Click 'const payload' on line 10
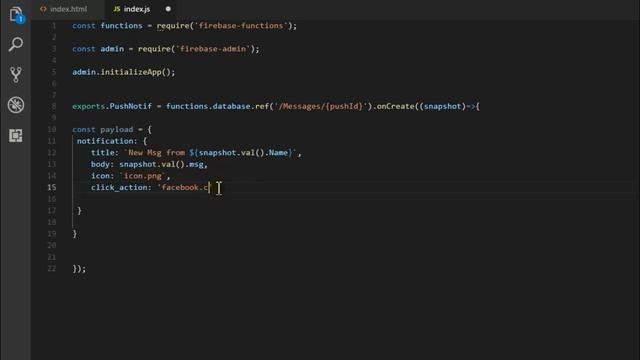The height and width of the screenshot is (360, 640). click(x=102, y=129)
